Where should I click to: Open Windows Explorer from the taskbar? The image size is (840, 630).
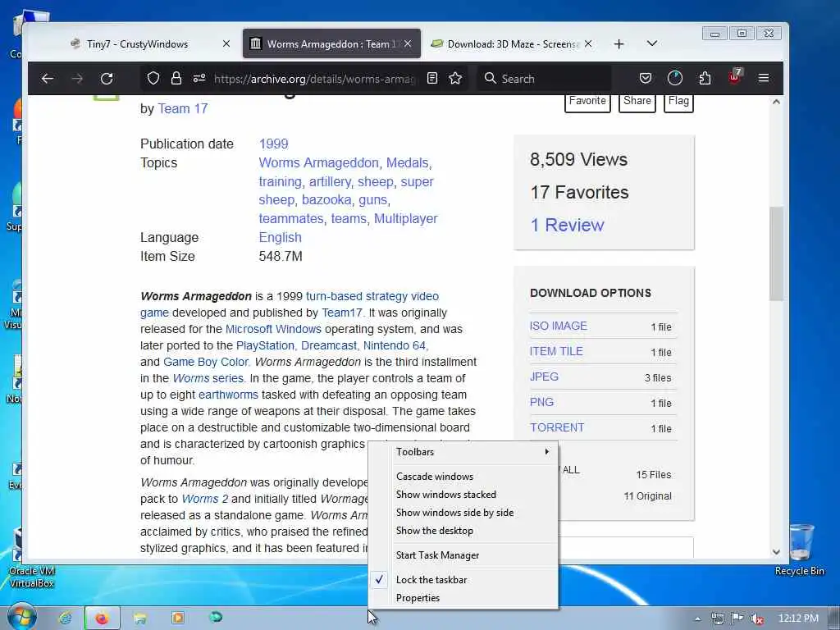(x=140, y=619)
